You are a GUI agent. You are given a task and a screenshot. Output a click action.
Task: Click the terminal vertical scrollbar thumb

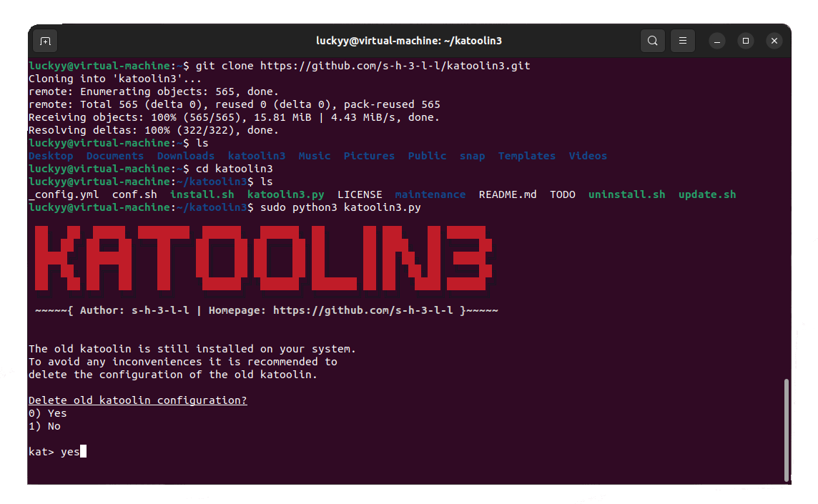click(x=787, y=429)
